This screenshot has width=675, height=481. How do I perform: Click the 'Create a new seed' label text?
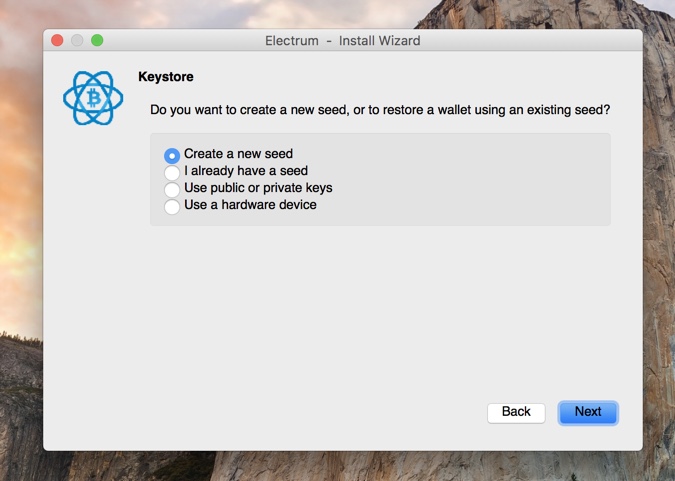[x=238, y=154]
